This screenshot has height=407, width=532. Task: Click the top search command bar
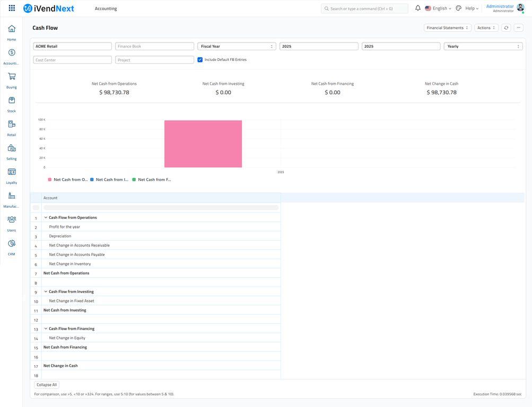pyautogui.click(x=364, y=8)
